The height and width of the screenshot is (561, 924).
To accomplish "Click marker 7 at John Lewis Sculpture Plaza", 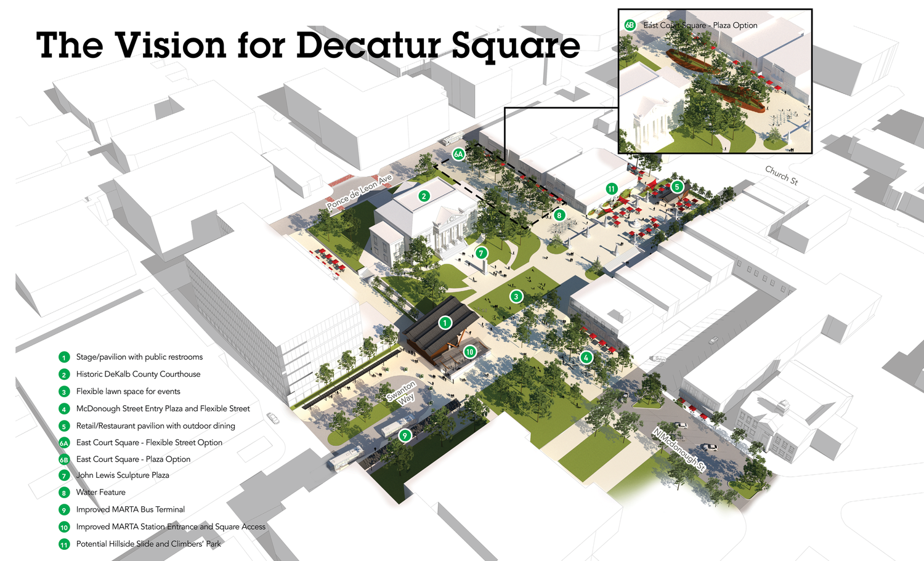I will pos(482,252).
